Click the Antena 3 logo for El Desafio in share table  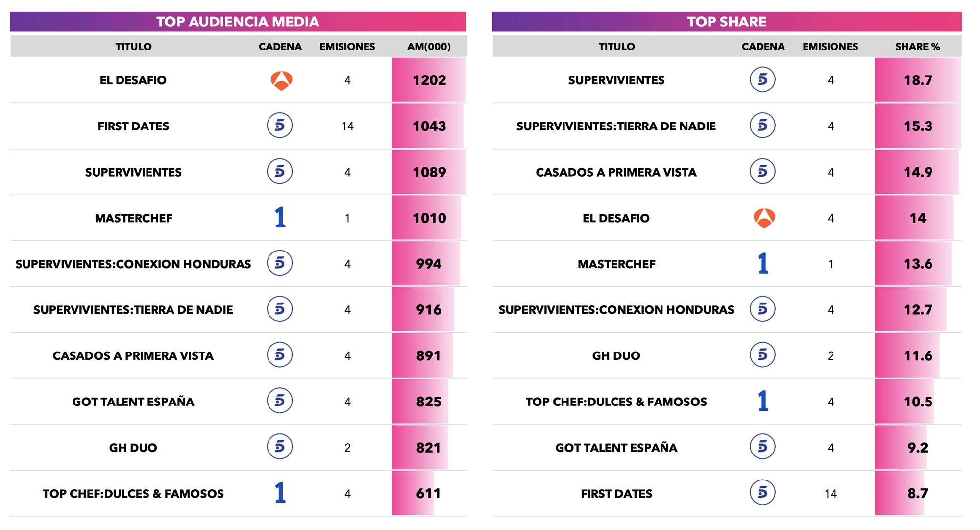pyautogui.click(x=764, y=218)
